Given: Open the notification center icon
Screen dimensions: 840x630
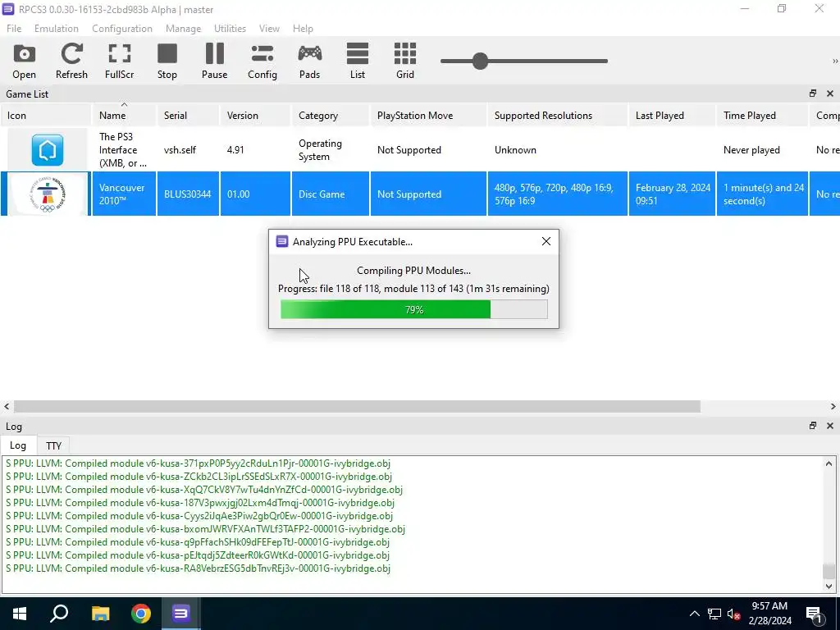Looking at the screenshot, I should coord(814,614).
